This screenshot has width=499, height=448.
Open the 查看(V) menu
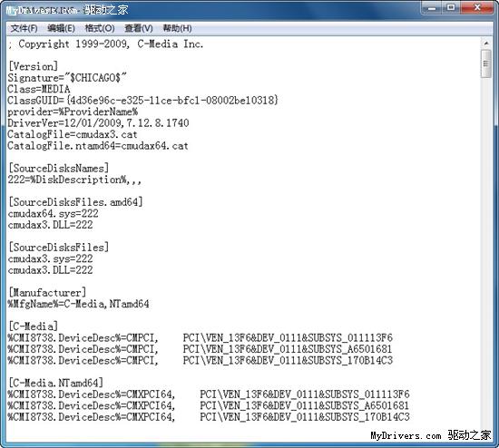139,28
